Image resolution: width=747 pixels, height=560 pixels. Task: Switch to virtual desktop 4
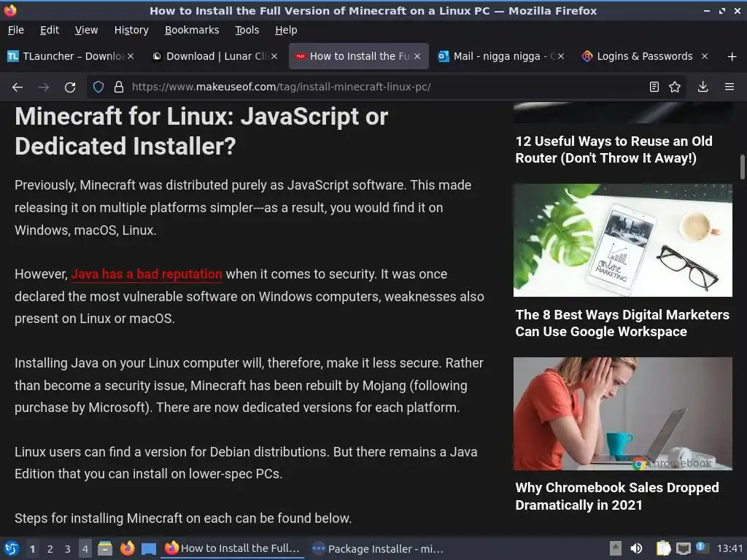point(85,549)
